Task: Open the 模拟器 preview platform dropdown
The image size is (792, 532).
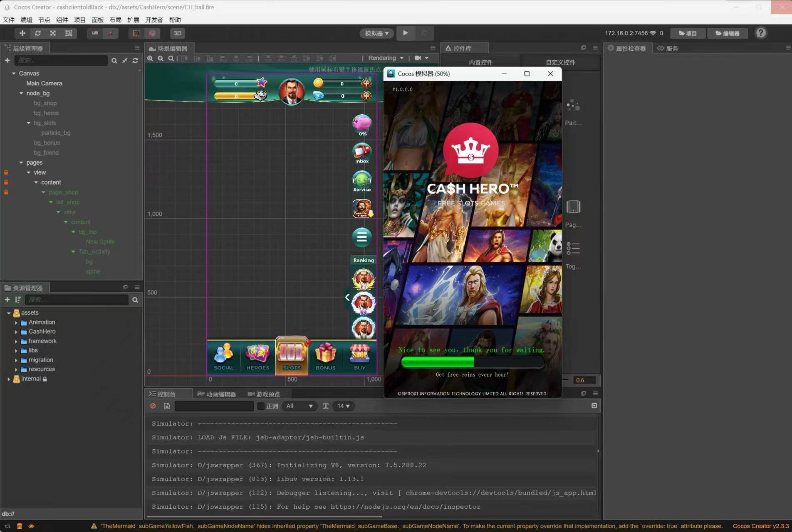Action: point(376,33)
